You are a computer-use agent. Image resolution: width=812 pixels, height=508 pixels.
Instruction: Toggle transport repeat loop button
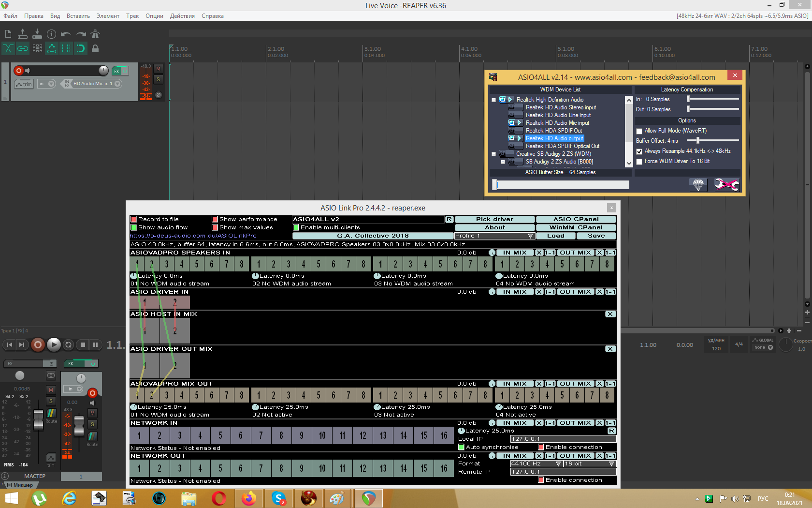point(68,345)
